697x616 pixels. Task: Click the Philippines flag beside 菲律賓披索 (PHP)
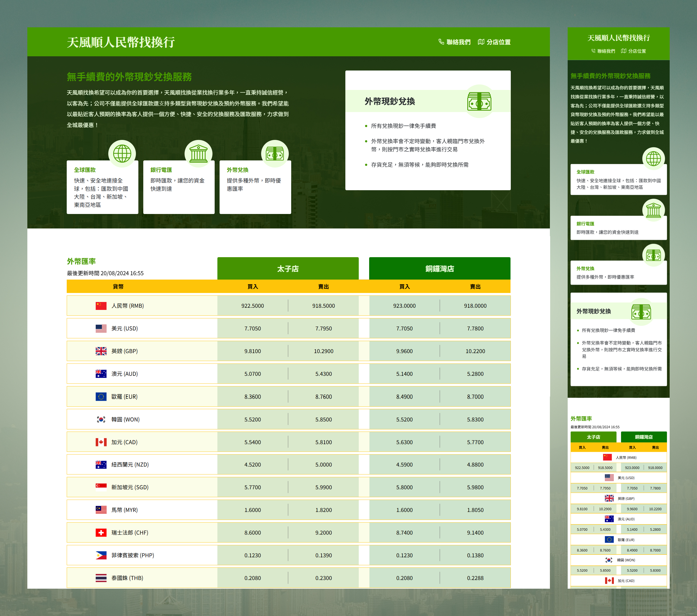(101, 555)
